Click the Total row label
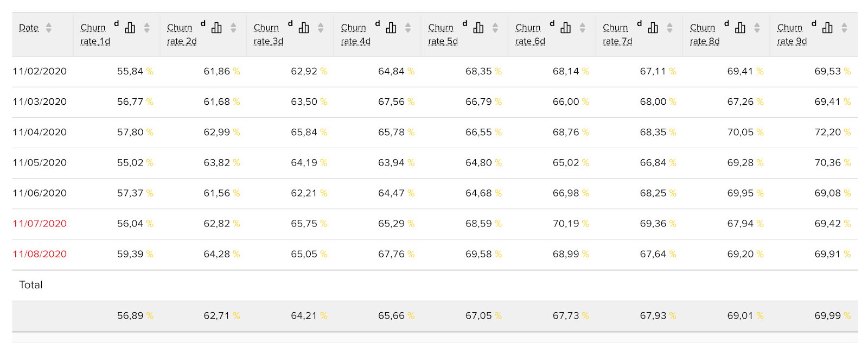 click(x=31, y=285)
